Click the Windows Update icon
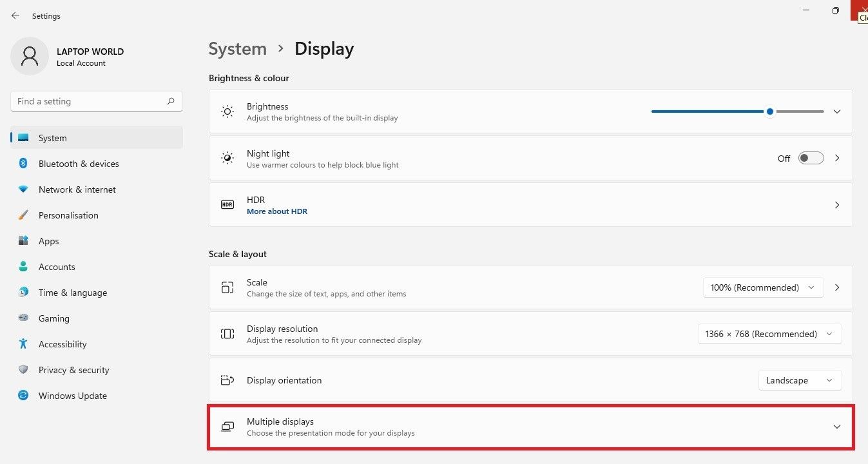The height and width of the screenshot is (464, 868). 23,396
